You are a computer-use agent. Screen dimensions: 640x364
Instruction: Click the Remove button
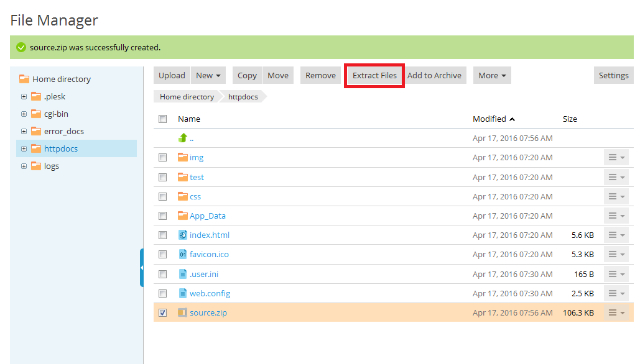click(320, 75)
